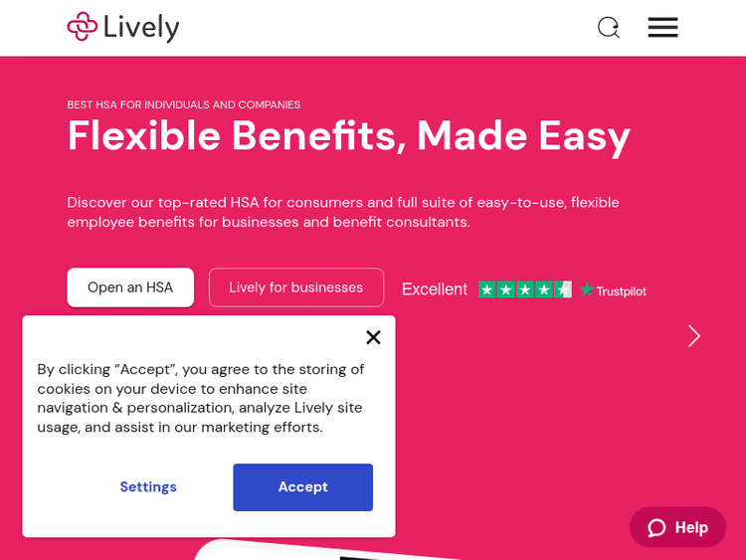The image size is (746, 560).
Task: Click the white header bar background
Action: [x=398, y=27]
